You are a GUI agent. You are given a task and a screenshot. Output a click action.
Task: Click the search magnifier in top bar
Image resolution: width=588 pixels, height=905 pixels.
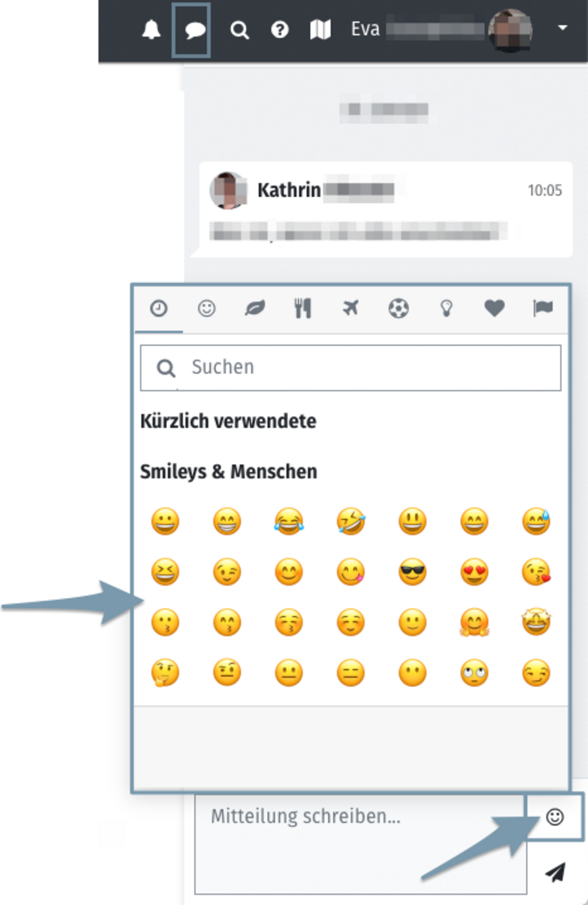pyautogui.click(x=240, y=30)
